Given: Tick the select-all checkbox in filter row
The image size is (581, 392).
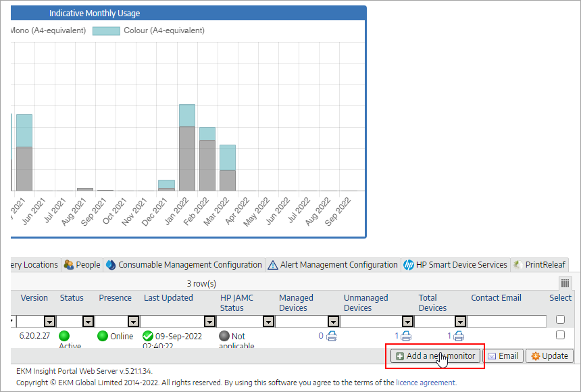Looking at the screenshot, I should click(x=560, y=320).
